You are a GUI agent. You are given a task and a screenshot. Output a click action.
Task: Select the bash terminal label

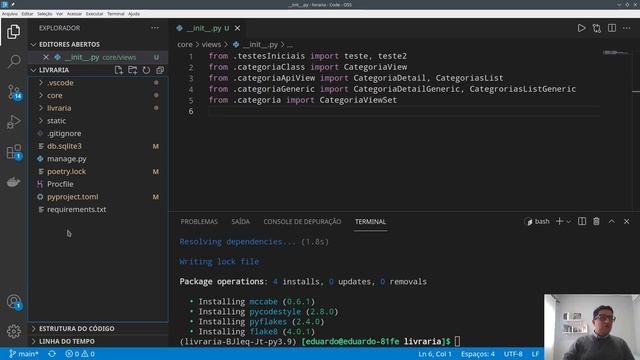[538, 222]
